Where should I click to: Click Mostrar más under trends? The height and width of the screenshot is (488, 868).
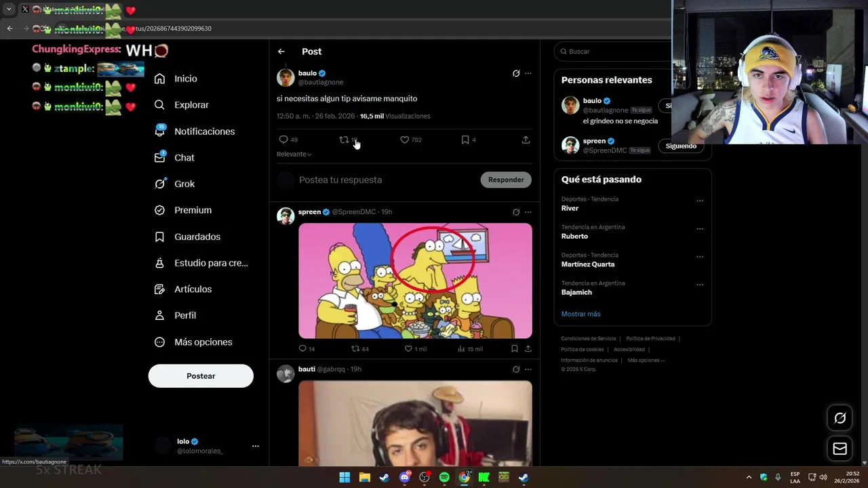[580, 314]
